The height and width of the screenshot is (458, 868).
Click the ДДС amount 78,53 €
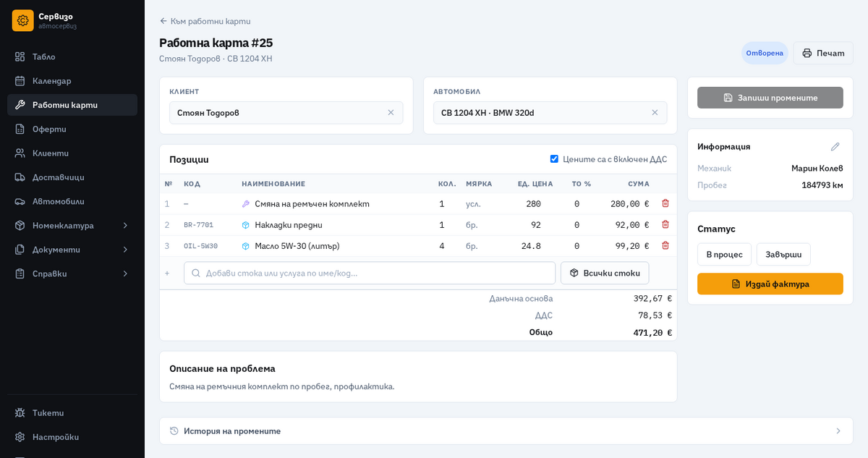(x=655, y=315)
